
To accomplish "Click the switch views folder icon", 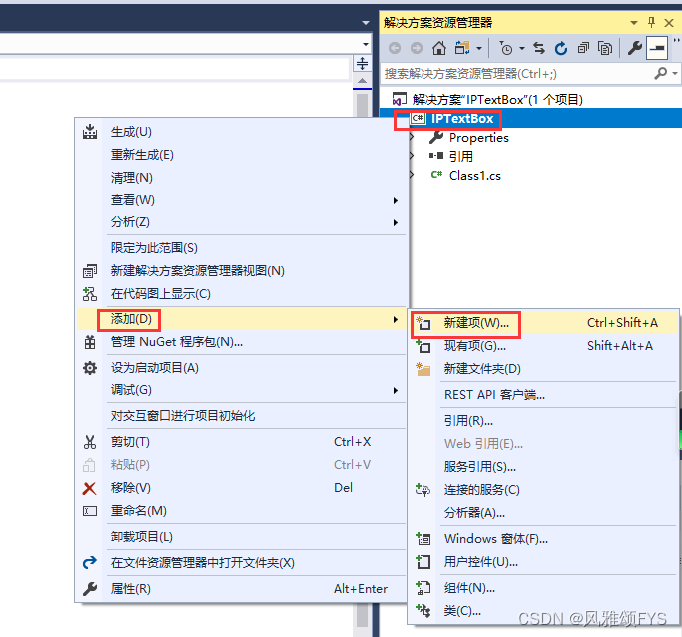I will [x=462, y=48].
